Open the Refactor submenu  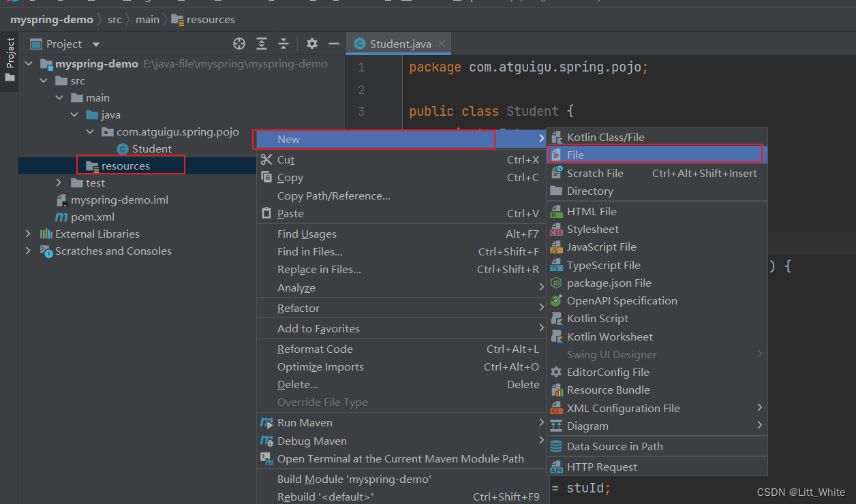[402, 309]
